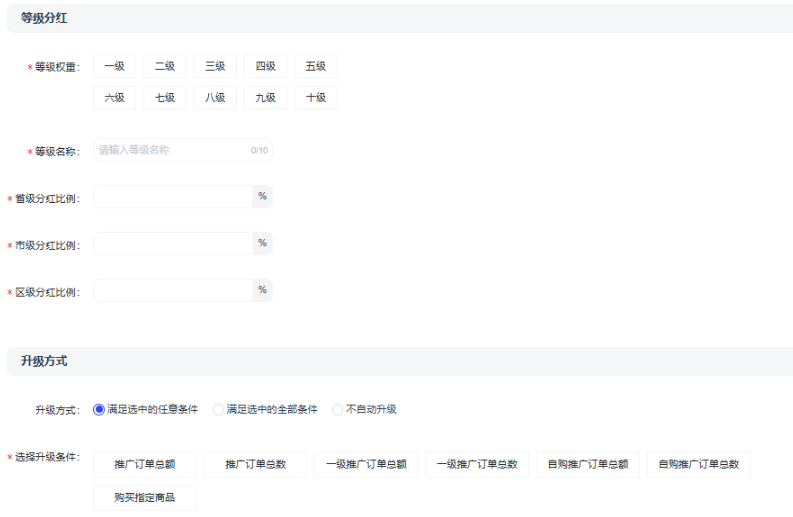Focus the 省级分红比例 percentage field
This screenshot has width=793, height=517.
[172, 197]
